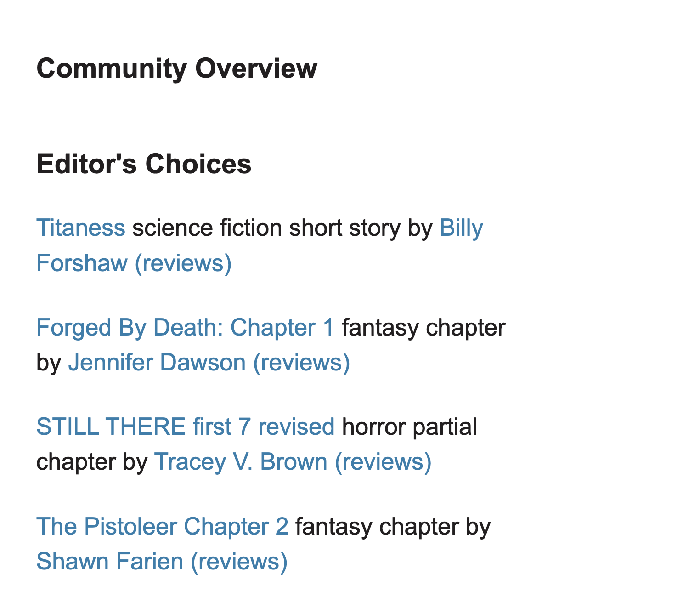Click the 'horror partial' description text
This screenshot has width=700, height=603.
(x=410, y=427)
